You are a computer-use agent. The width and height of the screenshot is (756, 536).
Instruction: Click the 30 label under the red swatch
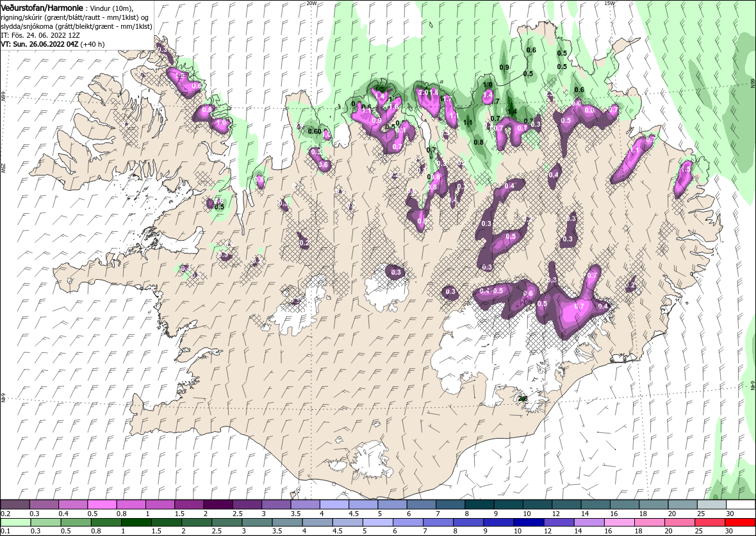coord(729,531)
